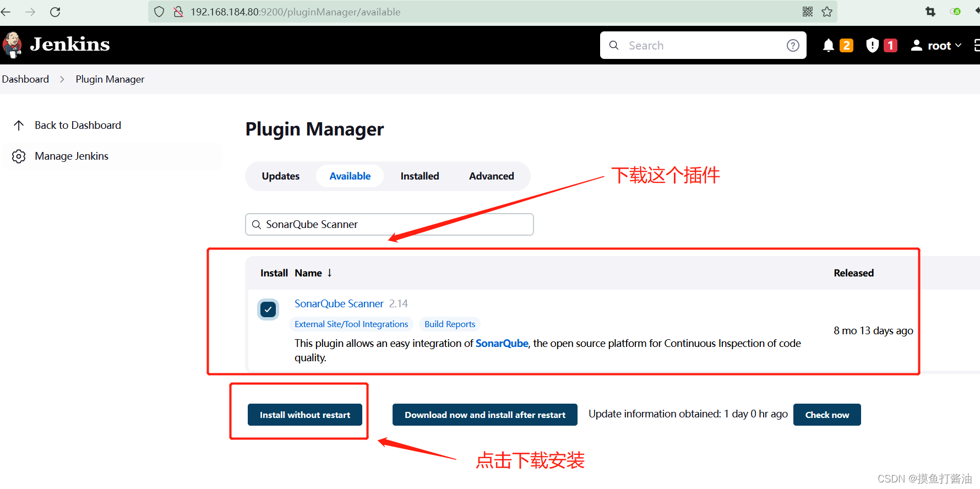Viewport: 980px width, 489px height.
Task: Click the insecure connection lock icon
Action: pyautogui.click(x=178, y=12)
